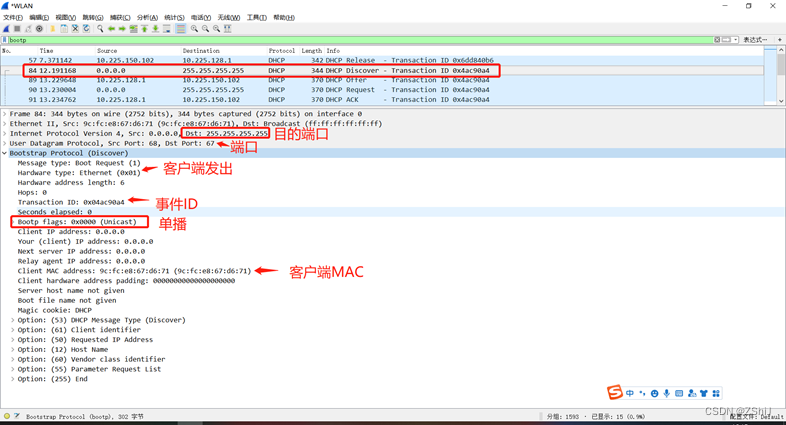Clear the bootp display filter
786x425 pixels.
(717, 40)
